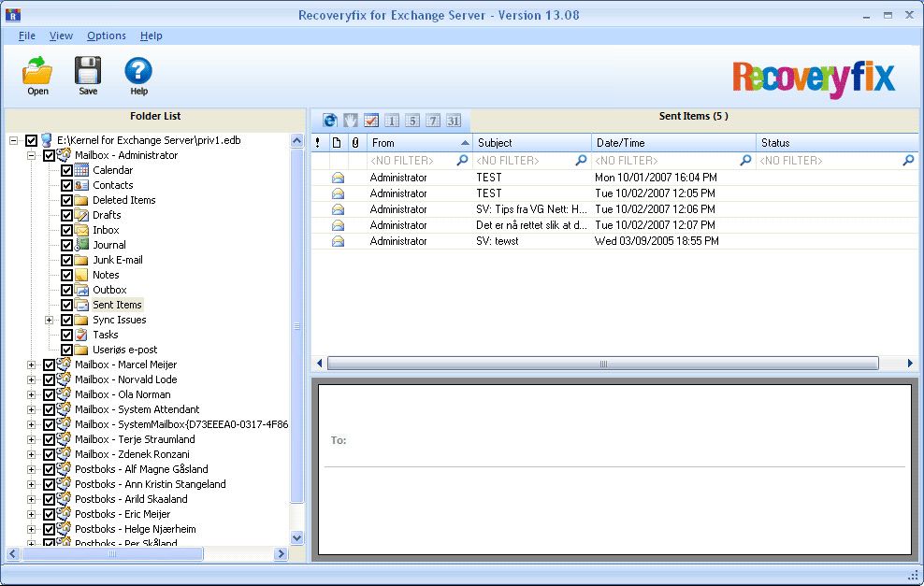
Task: Click the Drafts folder icon
Action: click(82, 215)
